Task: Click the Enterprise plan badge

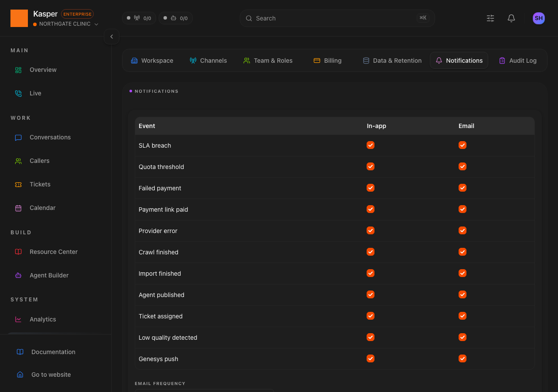Action: click(x=78, y=14)
